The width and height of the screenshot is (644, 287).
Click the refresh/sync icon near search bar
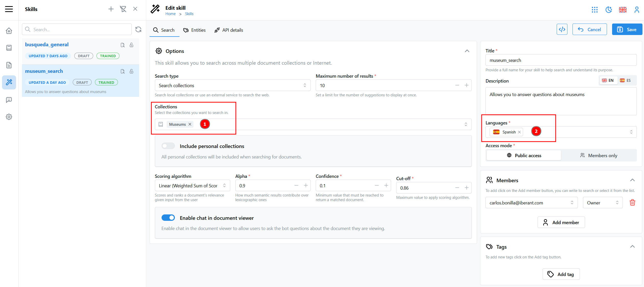(138, 29)
